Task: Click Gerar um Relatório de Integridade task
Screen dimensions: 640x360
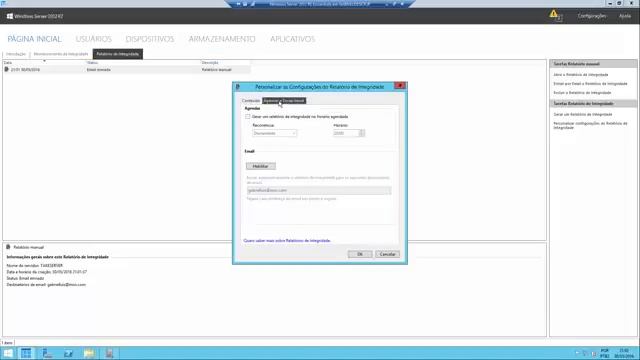Action: point(582,114)
